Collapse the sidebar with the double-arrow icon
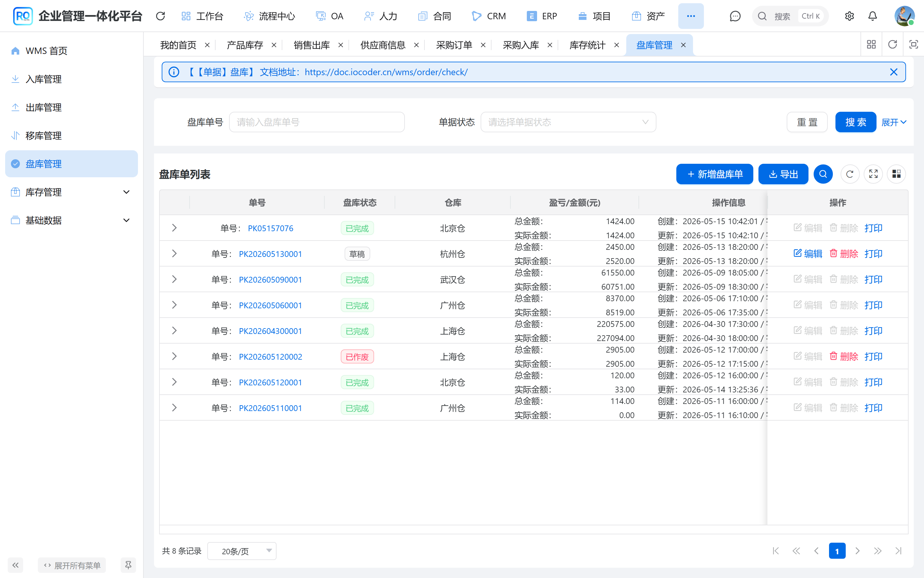 pyautogui.click(x=15, y=565)
